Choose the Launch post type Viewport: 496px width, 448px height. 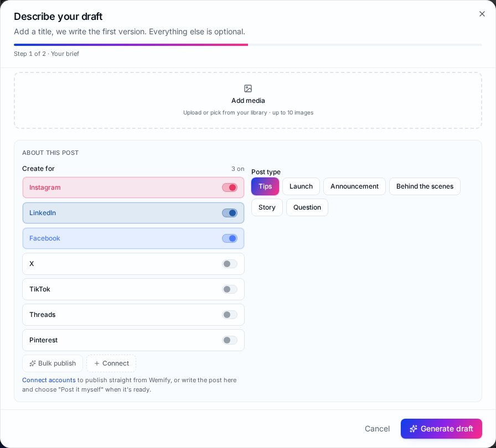coord(301,186)
